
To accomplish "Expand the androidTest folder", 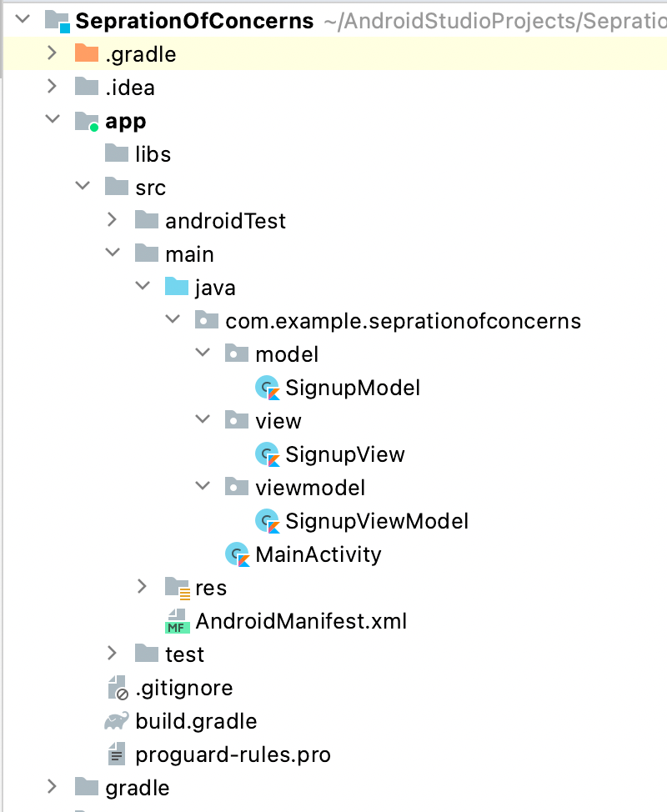I will click(113, 220).
